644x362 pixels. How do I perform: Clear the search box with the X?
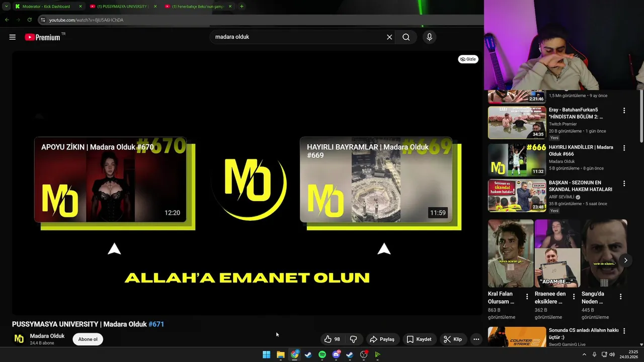click(389, 37)
